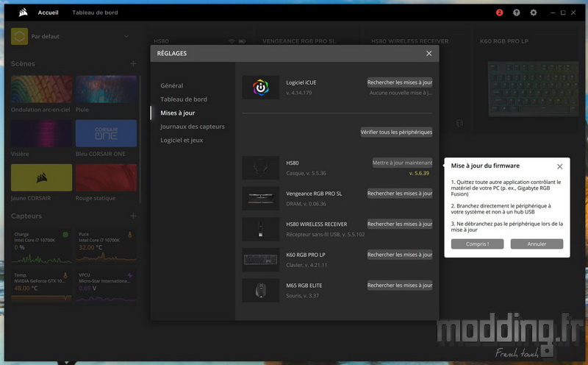588x365 pixels.
Task: Add a new scene with plus icon
Action: [133, 64]
